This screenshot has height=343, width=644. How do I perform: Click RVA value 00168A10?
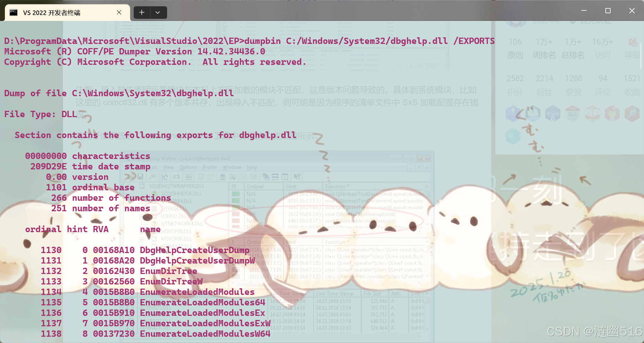tap(114, 250)
